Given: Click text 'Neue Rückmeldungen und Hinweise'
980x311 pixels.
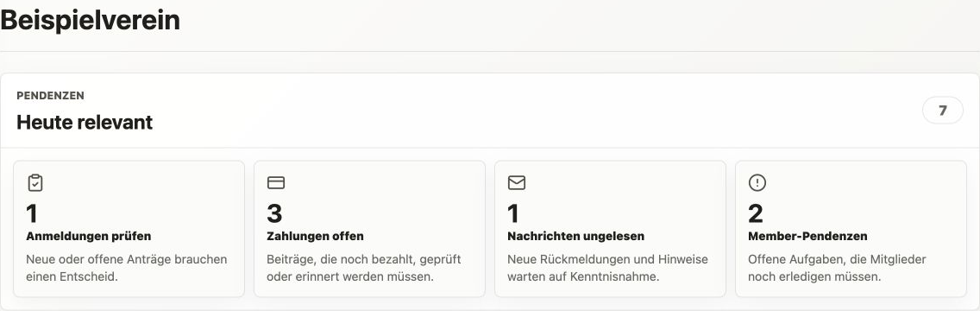Looking at the screenshot, I should (607, 259).
